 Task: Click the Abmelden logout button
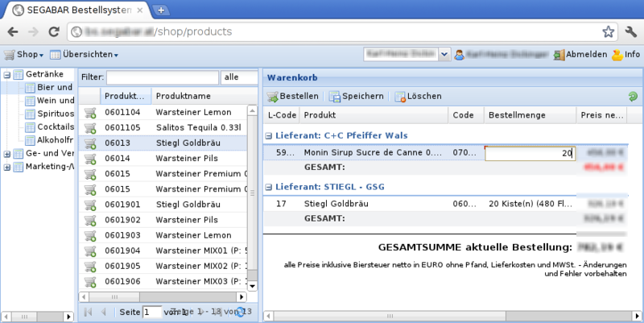(580, 55)
